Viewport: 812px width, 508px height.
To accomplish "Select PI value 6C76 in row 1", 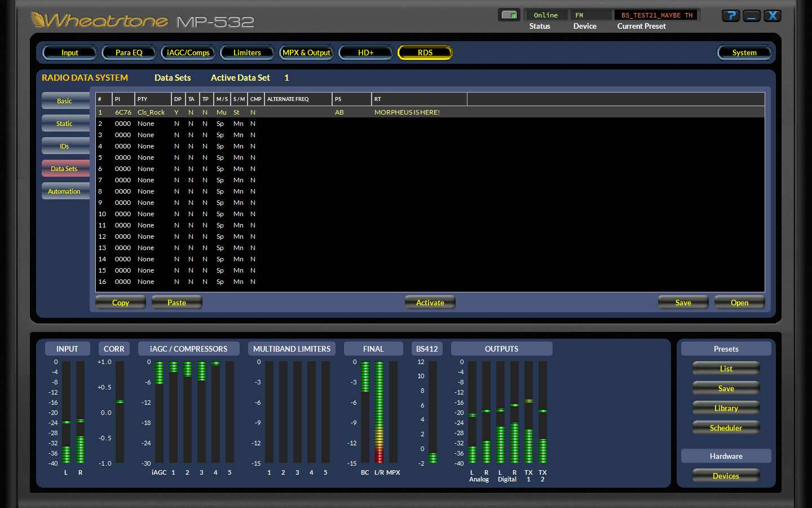I will pyautogui.click(x=123, y=112).
